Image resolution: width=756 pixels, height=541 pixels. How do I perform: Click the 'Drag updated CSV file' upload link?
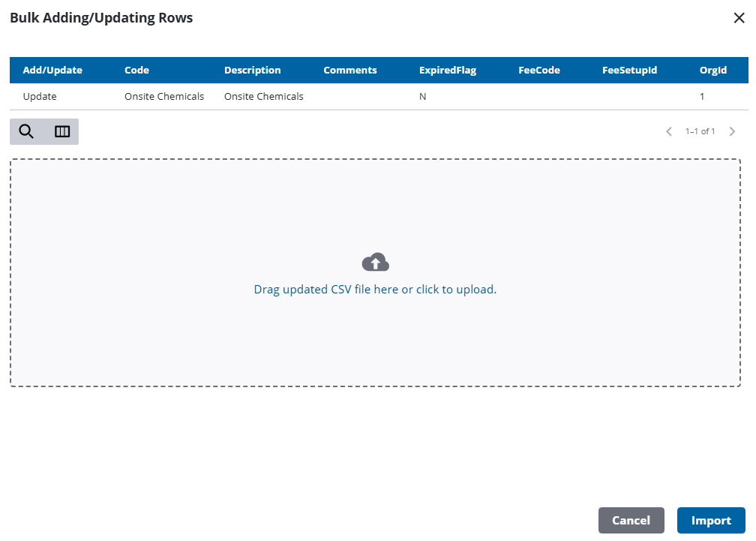point(375,290)
